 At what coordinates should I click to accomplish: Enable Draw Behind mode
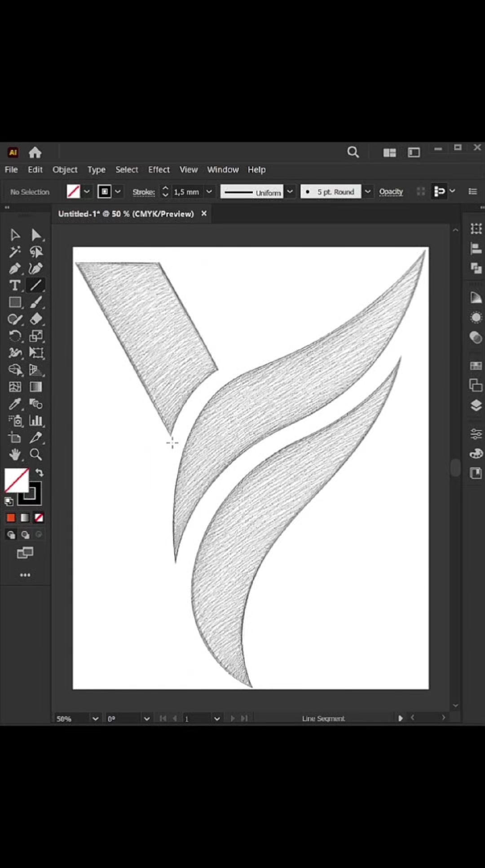tap(25, 535)
